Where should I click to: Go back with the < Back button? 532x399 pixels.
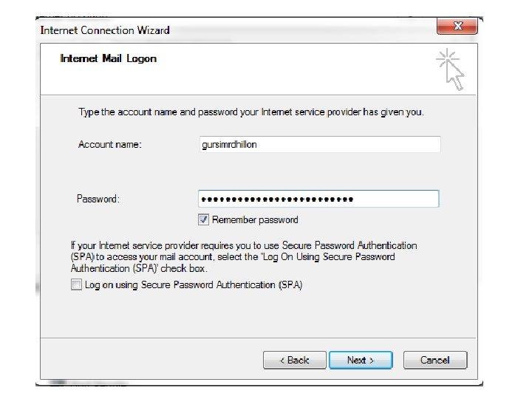(295, 360)
